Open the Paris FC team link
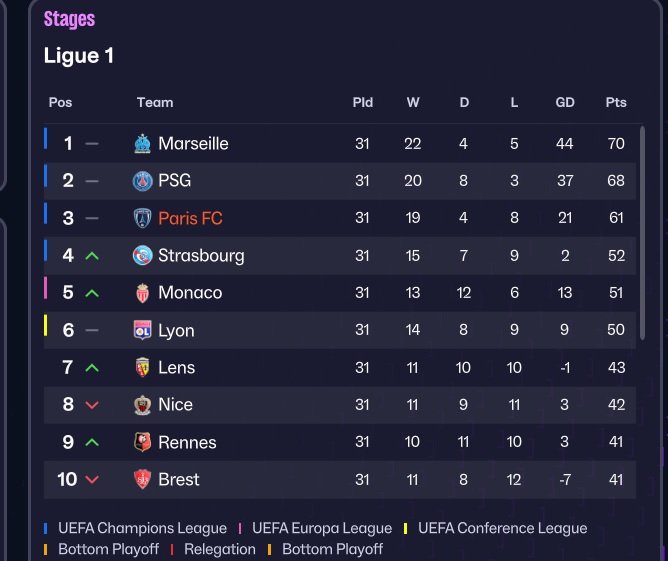Screen dimensions: 668x561 190,218
